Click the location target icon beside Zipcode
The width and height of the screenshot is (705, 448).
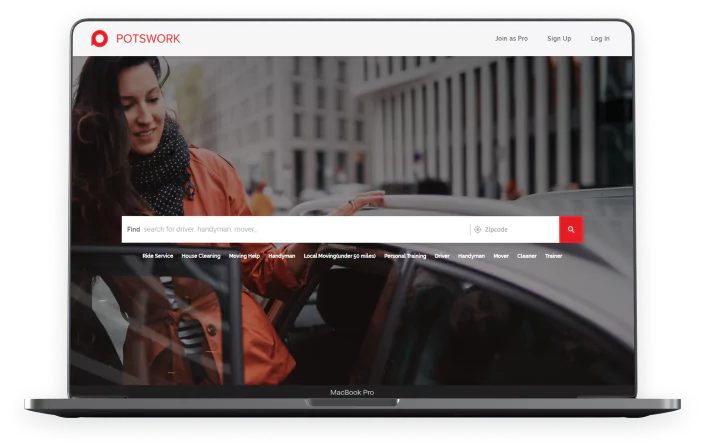coord(477,229)
